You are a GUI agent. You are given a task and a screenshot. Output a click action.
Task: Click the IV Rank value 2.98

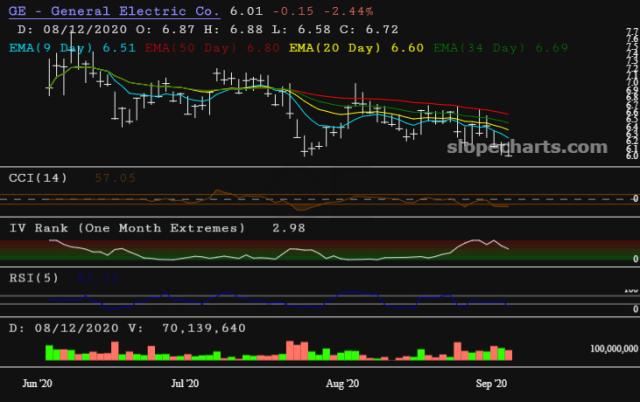point(289,228)
